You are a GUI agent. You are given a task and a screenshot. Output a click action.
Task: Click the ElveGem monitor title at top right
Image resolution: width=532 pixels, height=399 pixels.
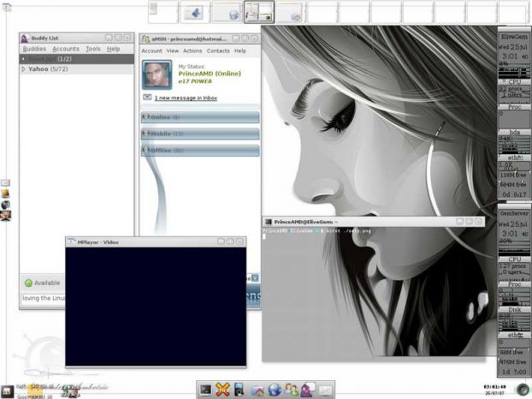(x=514, y=36)
